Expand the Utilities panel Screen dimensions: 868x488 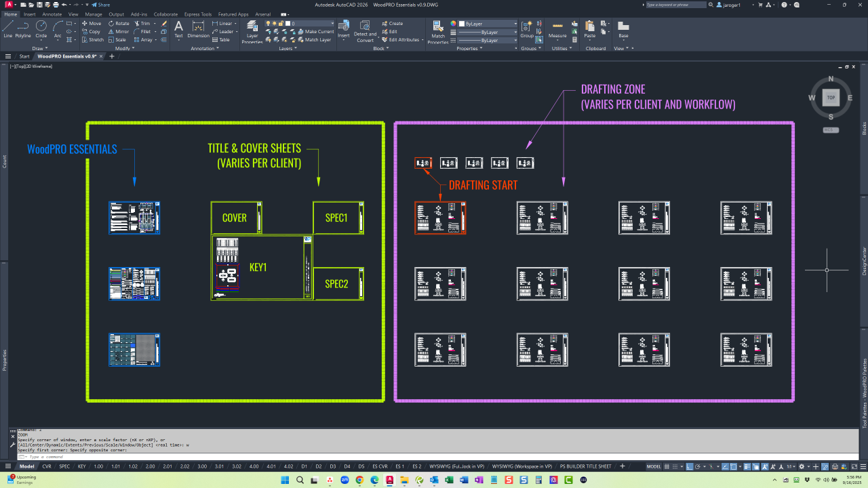(x=561, y=48)
